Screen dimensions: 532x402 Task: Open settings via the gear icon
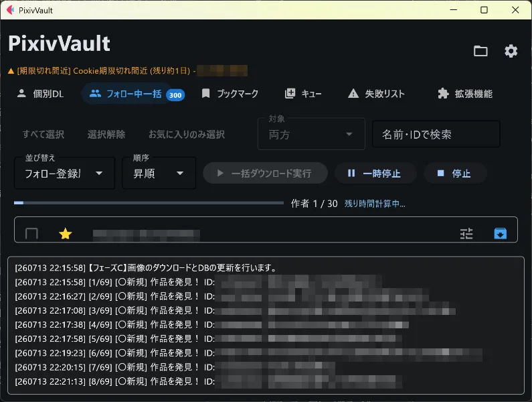511,51
